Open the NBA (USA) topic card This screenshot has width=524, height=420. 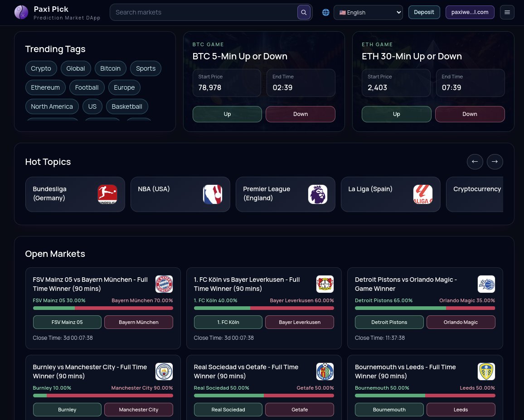point(180,194)
